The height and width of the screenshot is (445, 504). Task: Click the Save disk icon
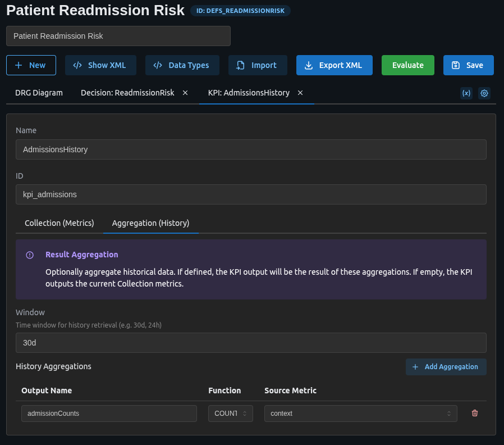pyautogui.click(x=456, y=65)
